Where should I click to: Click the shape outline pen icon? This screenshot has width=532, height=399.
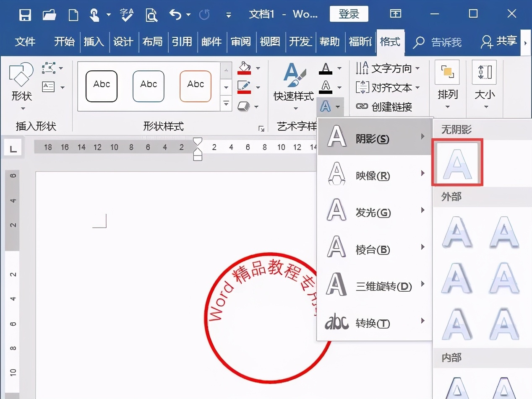(244, 87)
